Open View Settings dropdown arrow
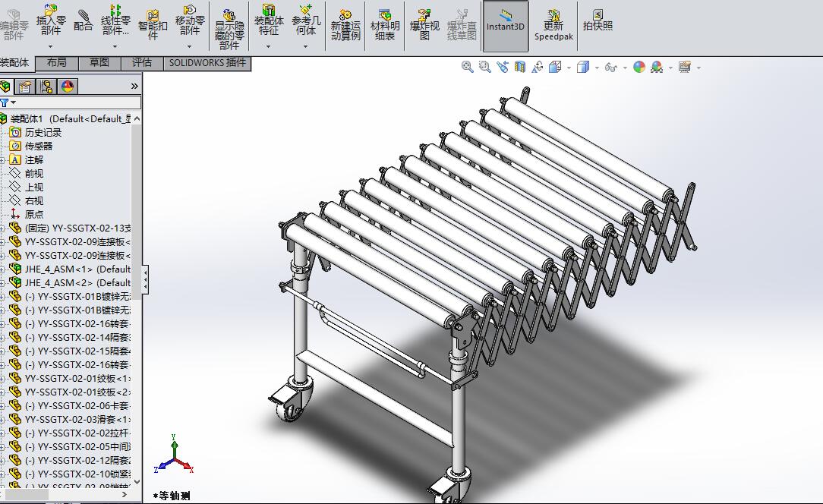Image resolution: width=823 pixels, height=504 pixels. (698, 68)
